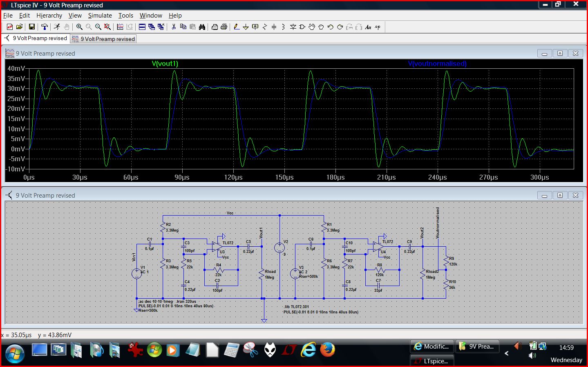Open the File menu
Viewport: 588px width, 367px height.
pos(8,16)
